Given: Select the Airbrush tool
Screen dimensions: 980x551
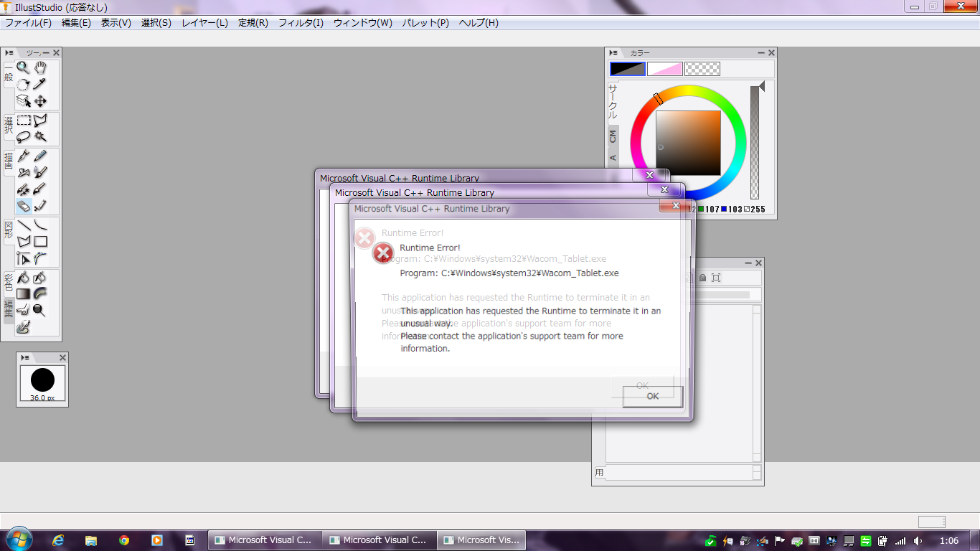Looking at the screenshot, I should (24, 172).
